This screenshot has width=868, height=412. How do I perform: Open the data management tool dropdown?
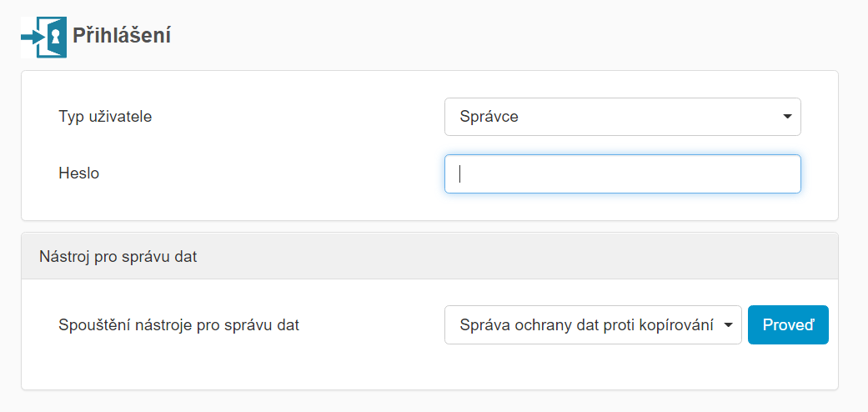click(x=593, y=325)
